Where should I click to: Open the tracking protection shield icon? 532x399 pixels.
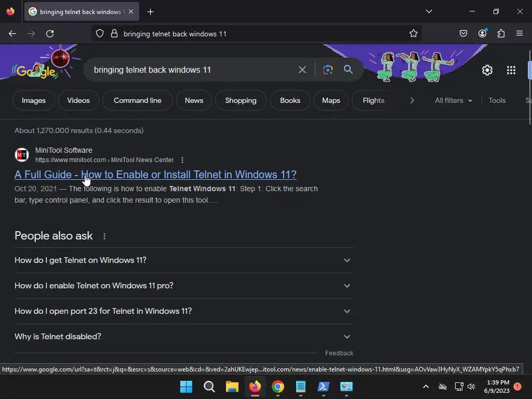click(x=100, y=34)
